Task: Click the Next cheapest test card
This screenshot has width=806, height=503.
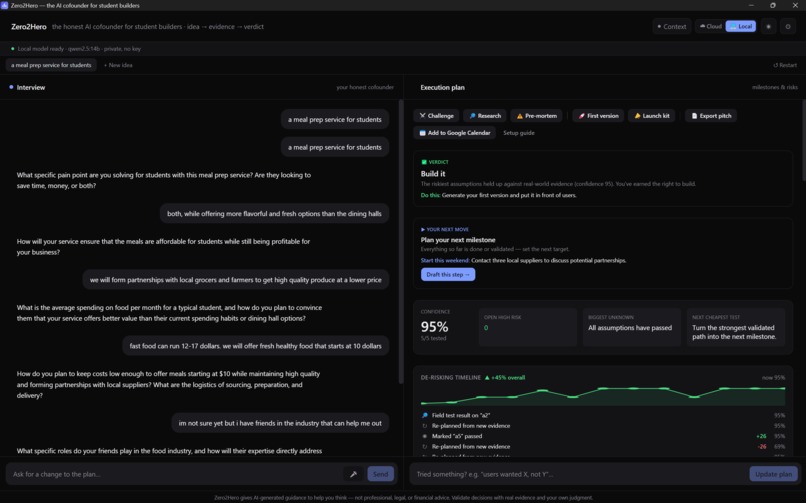Action: pos(735,327)
